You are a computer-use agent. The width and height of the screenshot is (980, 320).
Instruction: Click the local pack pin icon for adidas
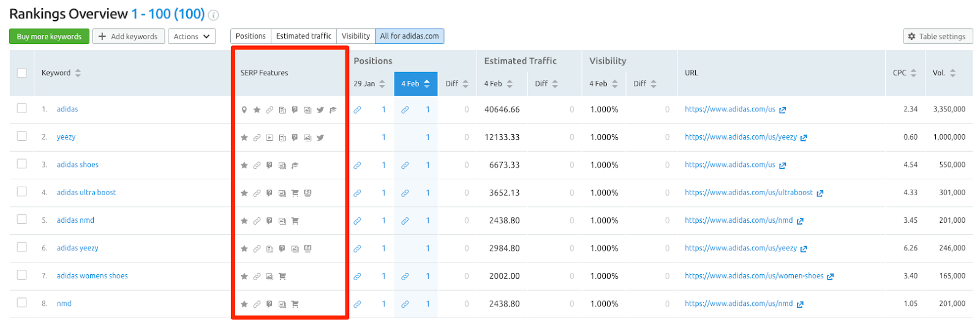[x=244, y=110]
